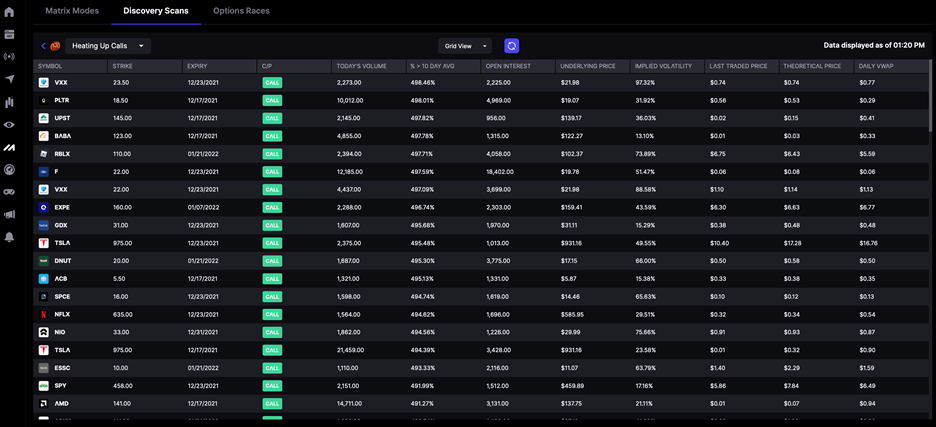Open the Home icon in sidebar
936x427 pixels.
point(9,12)
